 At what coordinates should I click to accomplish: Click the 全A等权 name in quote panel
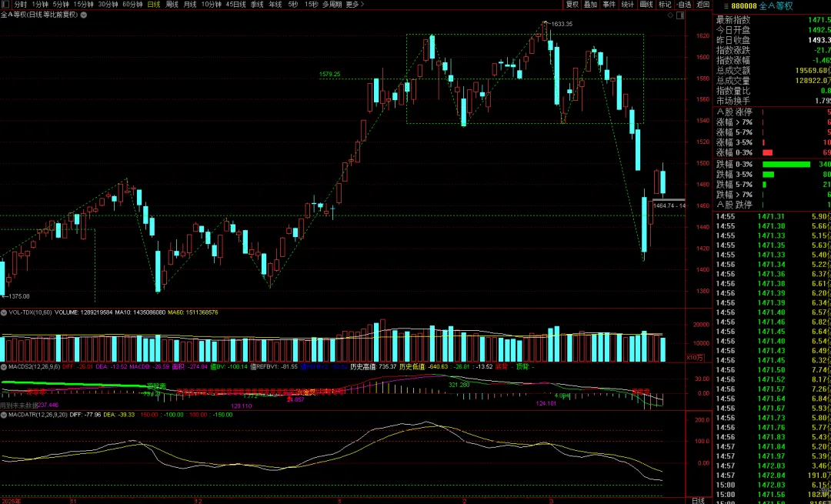[x=776, y=6]
